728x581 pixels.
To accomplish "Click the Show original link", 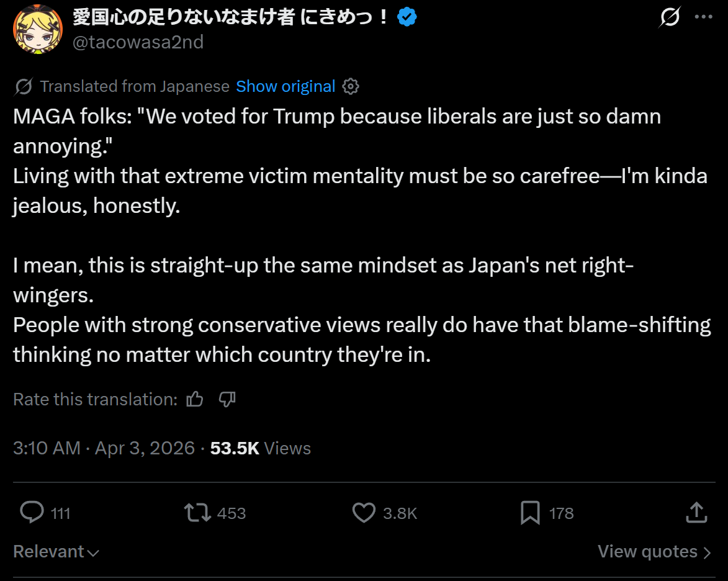I will point(285,86).
